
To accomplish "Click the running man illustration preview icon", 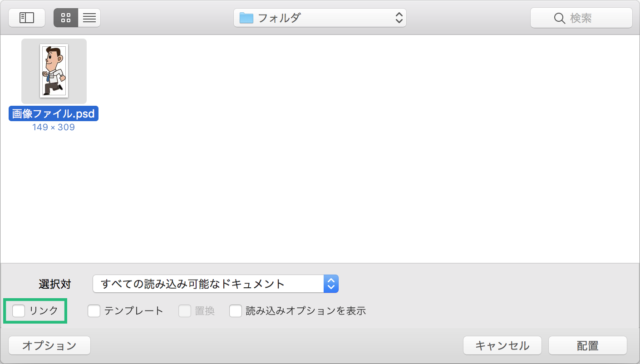I will point(54,70).
